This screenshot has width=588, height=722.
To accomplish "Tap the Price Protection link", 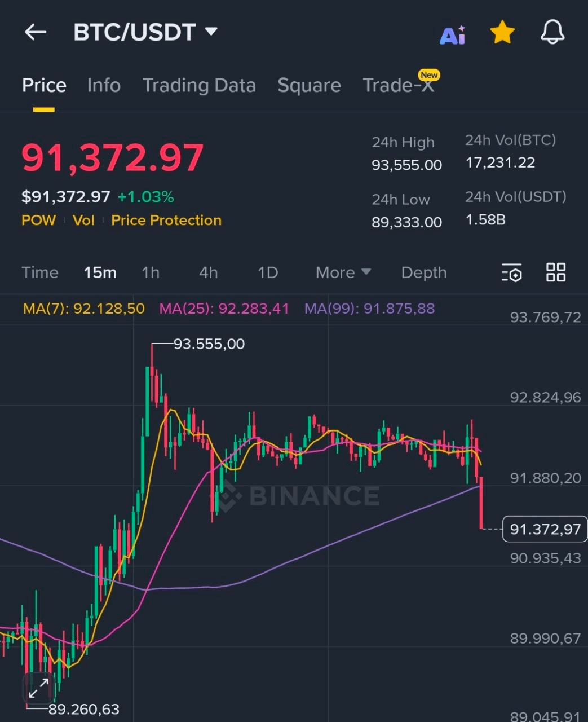I will pyautogui.click(x=166, y=220).
